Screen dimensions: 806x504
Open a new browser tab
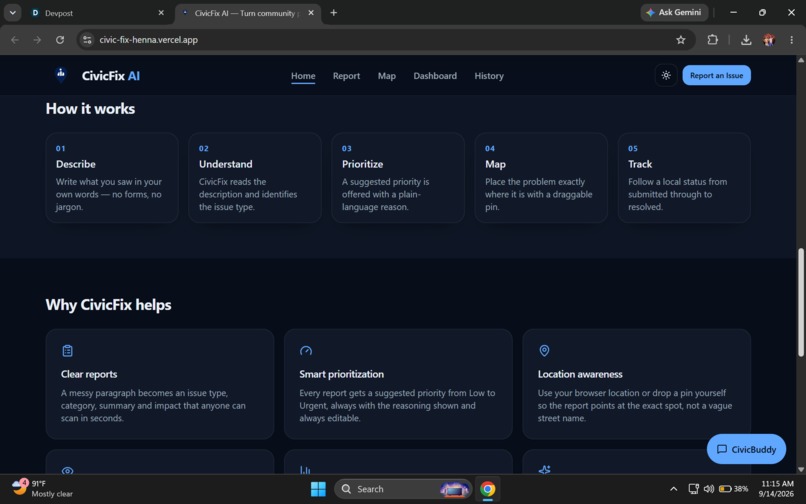334,13
